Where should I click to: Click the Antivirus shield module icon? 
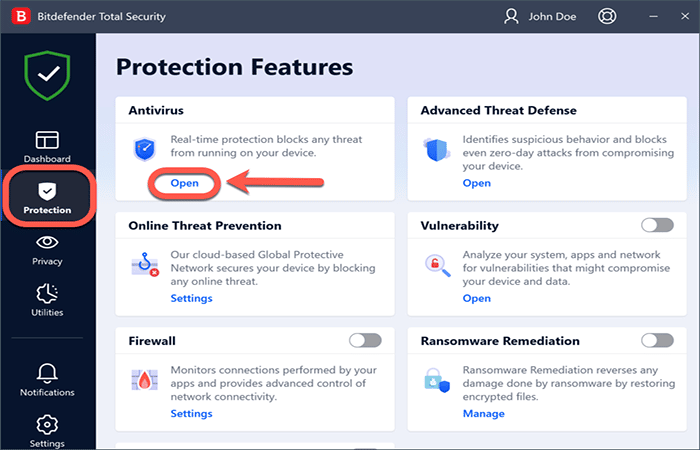(145, 150)
